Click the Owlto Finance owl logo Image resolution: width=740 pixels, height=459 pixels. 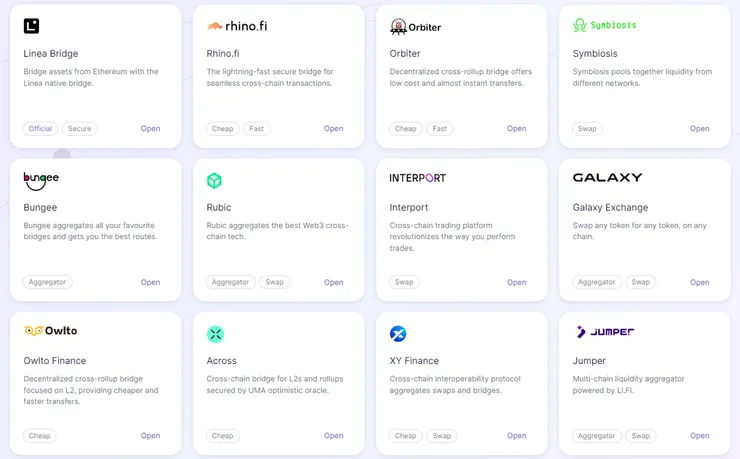coord(50,331)
